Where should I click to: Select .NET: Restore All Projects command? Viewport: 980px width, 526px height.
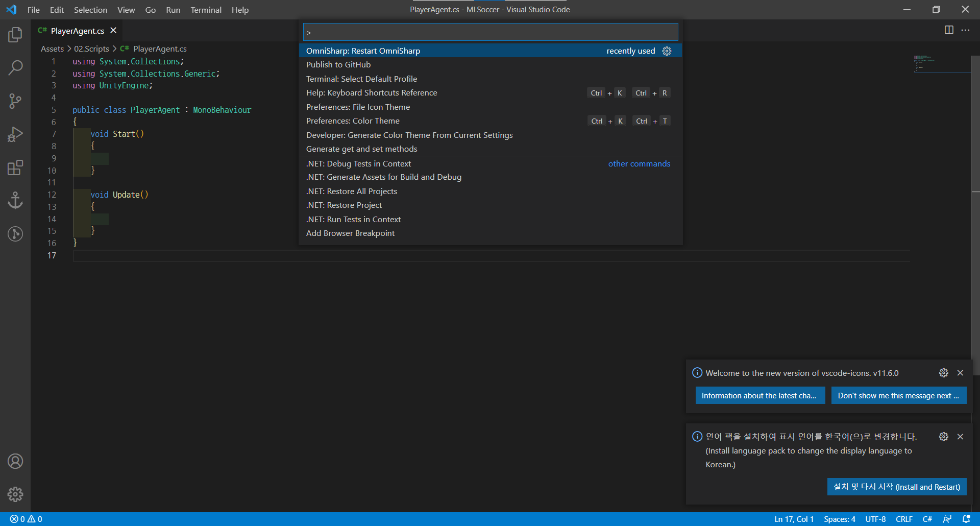[x=491, y=191]
